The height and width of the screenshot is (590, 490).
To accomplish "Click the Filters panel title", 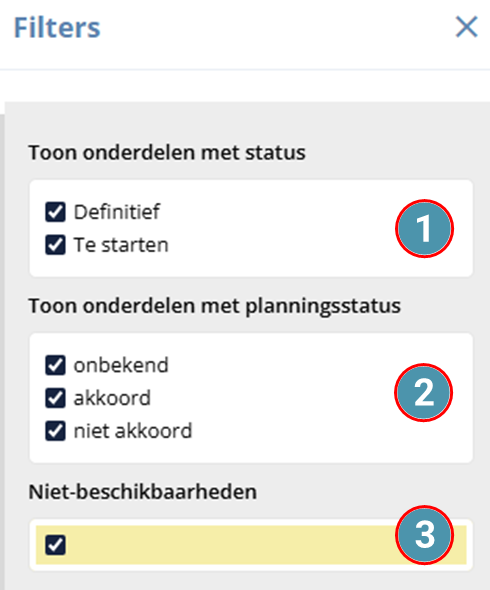I will [x=57, y=27].
